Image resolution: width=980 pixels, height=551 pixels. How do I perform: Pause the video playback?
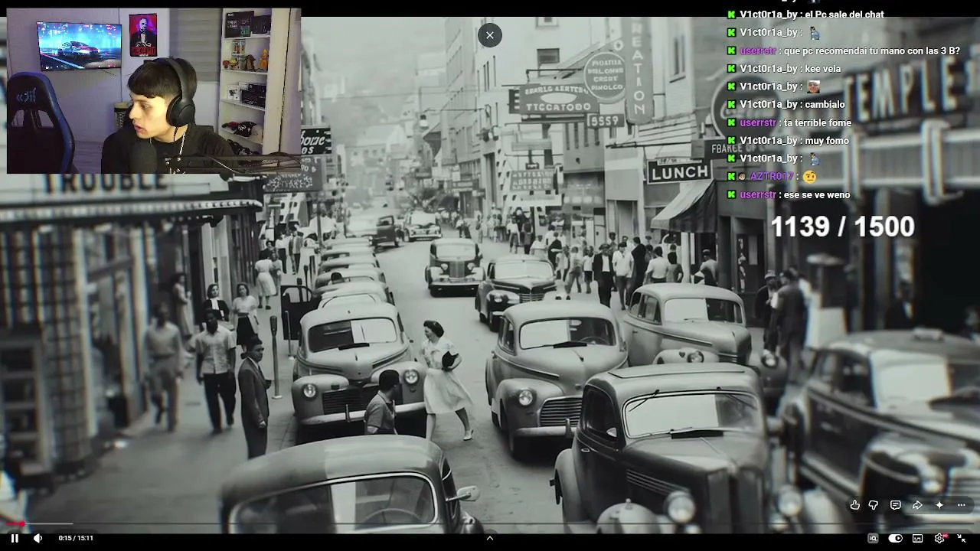[15, 538]
